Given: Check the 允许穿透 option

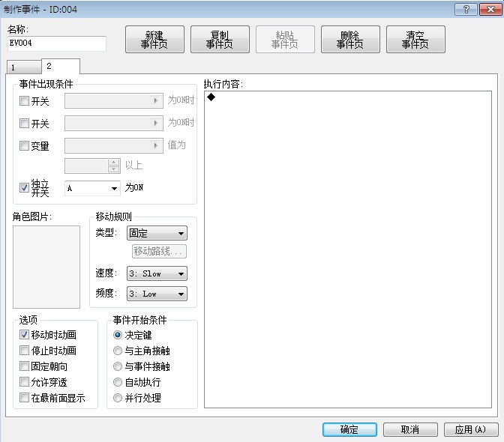Looking at the screenshot, I should (24, 382).
